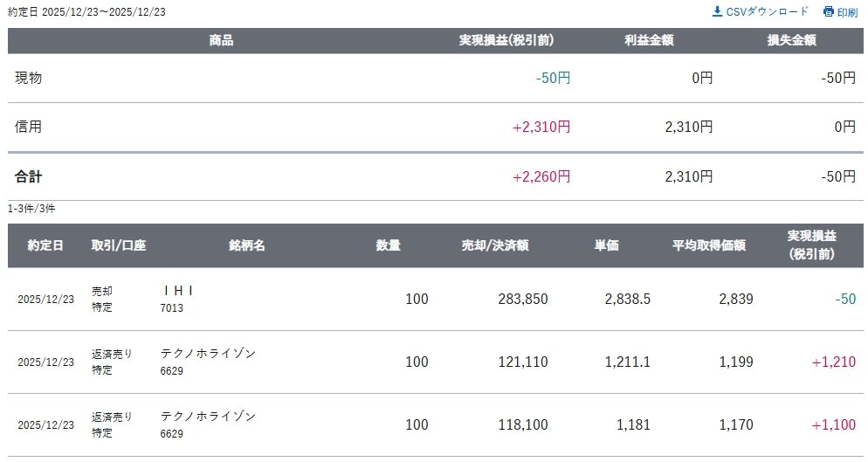Click the 283,850 settlement amount cell
Viewport: 868px width, 462px height.
[522, 299]
